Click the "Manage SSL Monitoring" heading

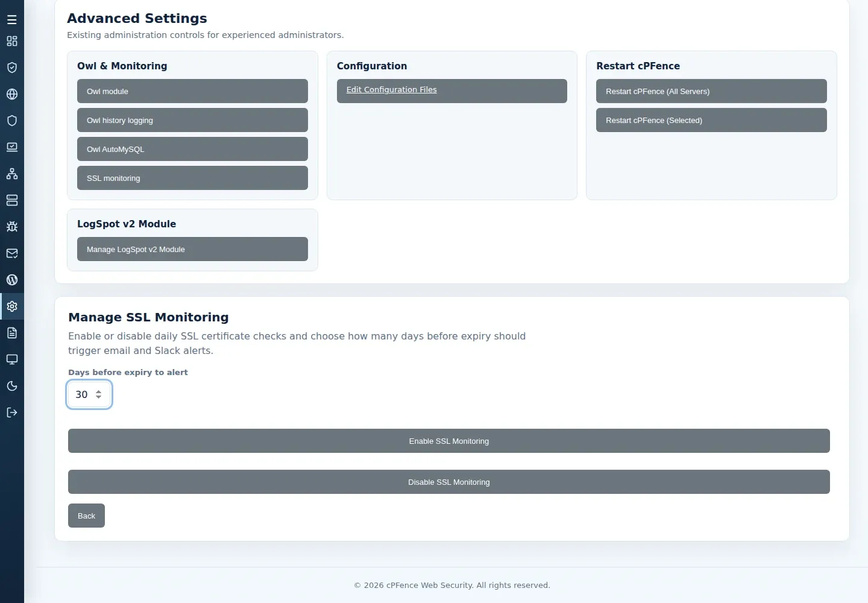[x=148, y=317]
